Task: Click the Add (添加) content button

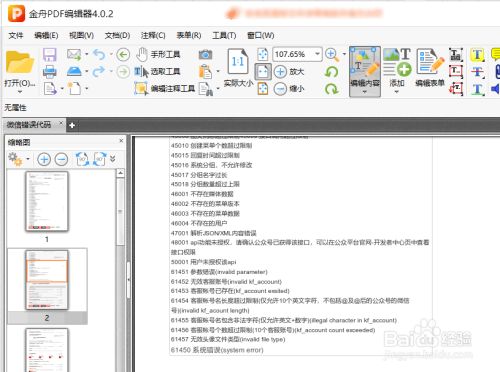Action: coord(397,68)
